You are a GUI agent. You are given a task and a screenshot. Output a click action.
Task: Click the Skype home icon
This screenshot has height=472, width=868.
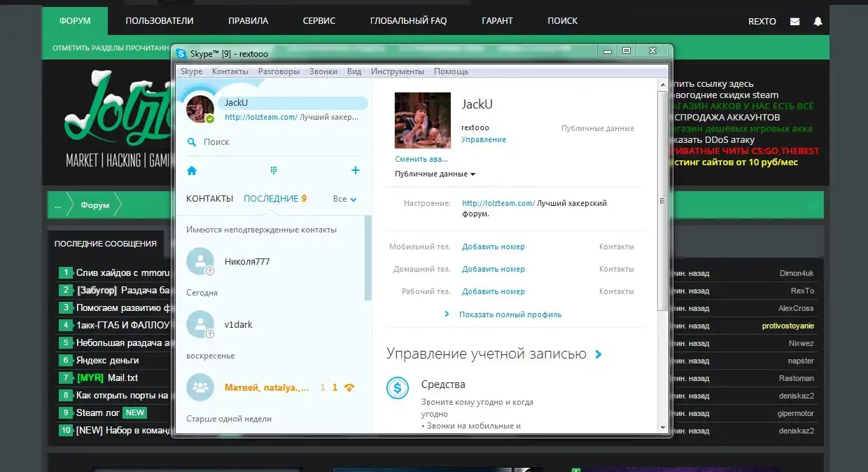(x=192, y=170)
